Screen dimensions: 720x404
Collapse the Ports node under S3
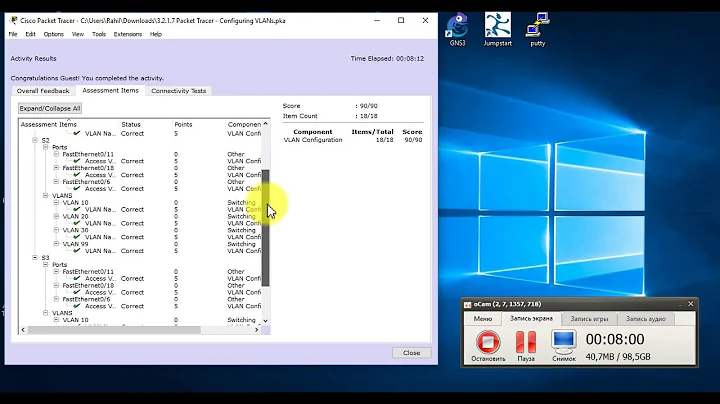[x=45, y=264]
